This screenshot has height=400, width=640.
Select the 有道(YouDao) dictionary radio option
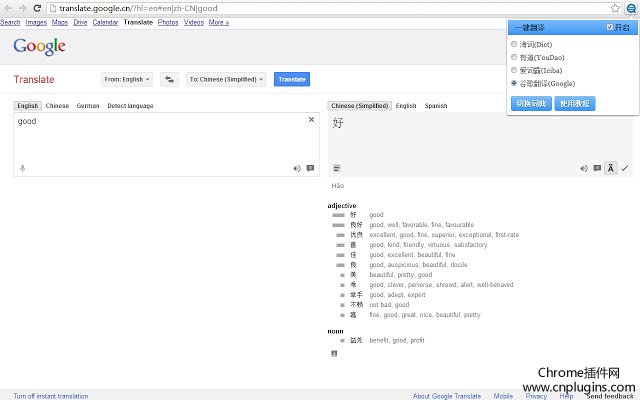(x=514, y=57)
